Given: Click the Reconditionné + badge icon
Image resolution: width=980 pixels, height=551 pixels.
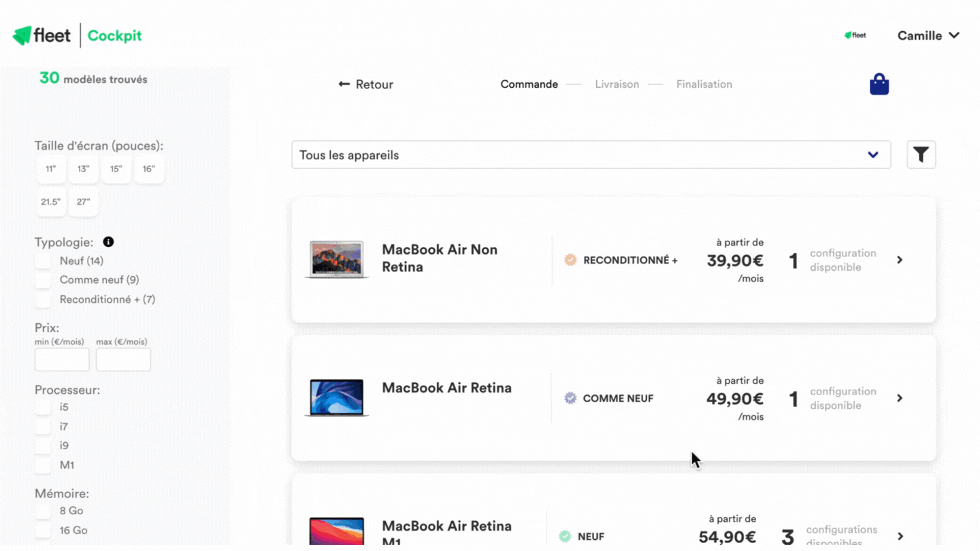Looking at the screenshot, I should (x=570, y=260).
